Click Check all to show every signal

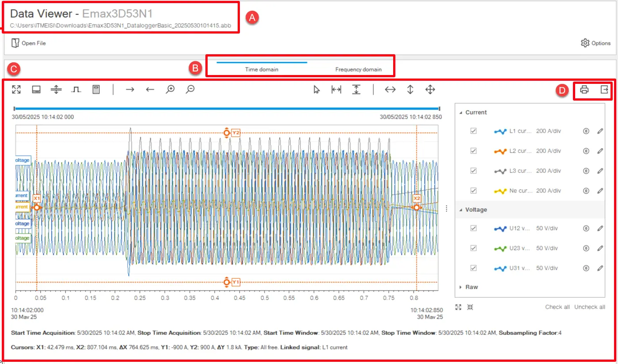pos(557,307)
